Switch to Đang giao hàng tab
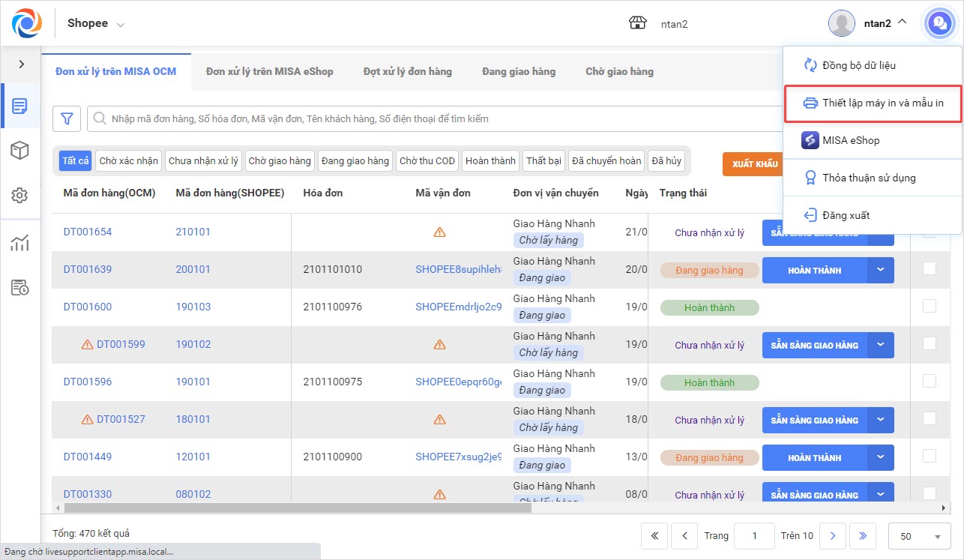Image resolution: width=964 pixels, height=560 pixels. [x=519, y=71]
